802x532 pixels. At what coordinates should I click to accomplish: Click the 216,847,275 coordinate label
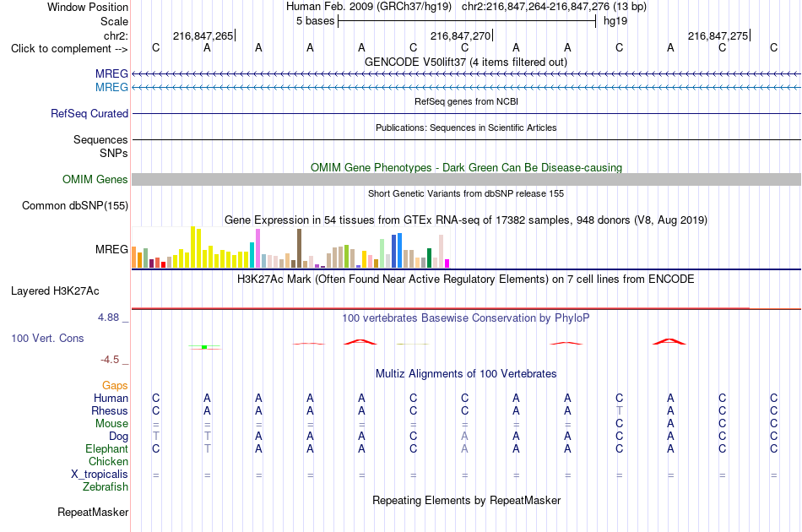718,35
